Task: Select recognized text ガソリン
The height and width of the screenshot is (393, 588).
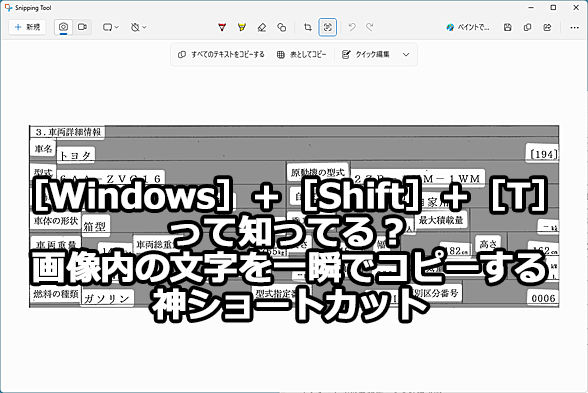Action: point(107,298)
